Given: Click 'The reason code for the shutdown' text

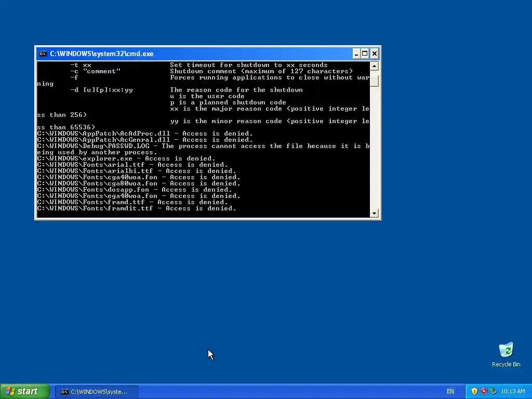Looking at the screenshot, I should click(x=236, y=90).
